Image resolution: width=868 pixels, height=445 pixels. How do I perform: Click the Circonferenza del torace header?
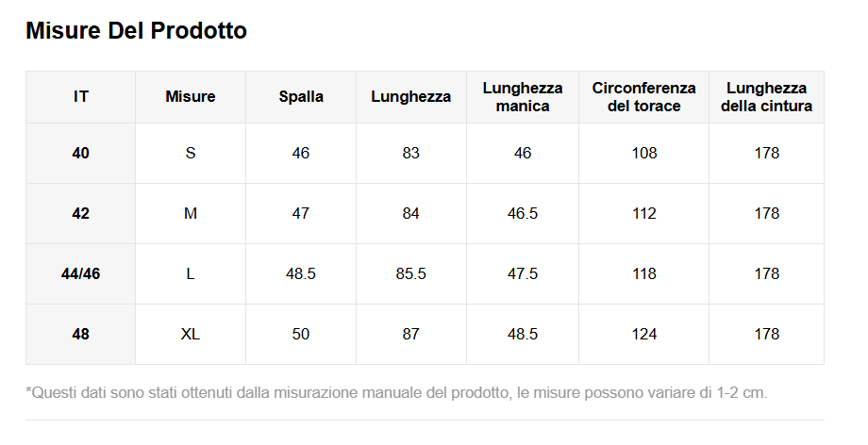644,97
